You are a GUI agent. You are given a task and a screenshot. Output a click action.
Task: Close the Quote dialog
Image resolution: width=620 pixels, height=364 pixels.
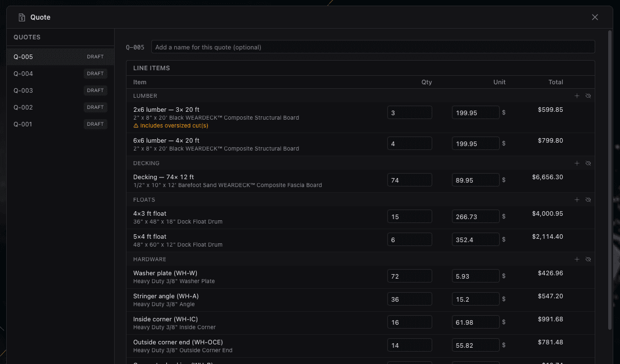(x=595, y=17)
